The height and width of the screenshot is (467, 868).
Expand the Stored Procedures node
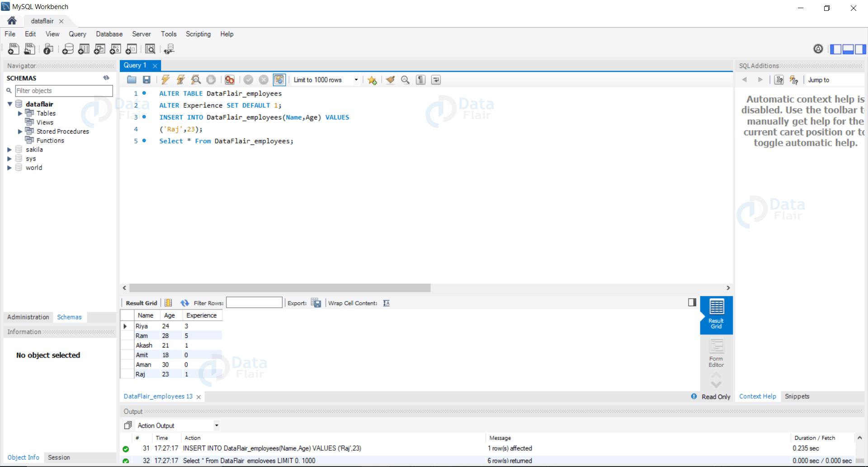pyautogui.click(x=20, y=131)
